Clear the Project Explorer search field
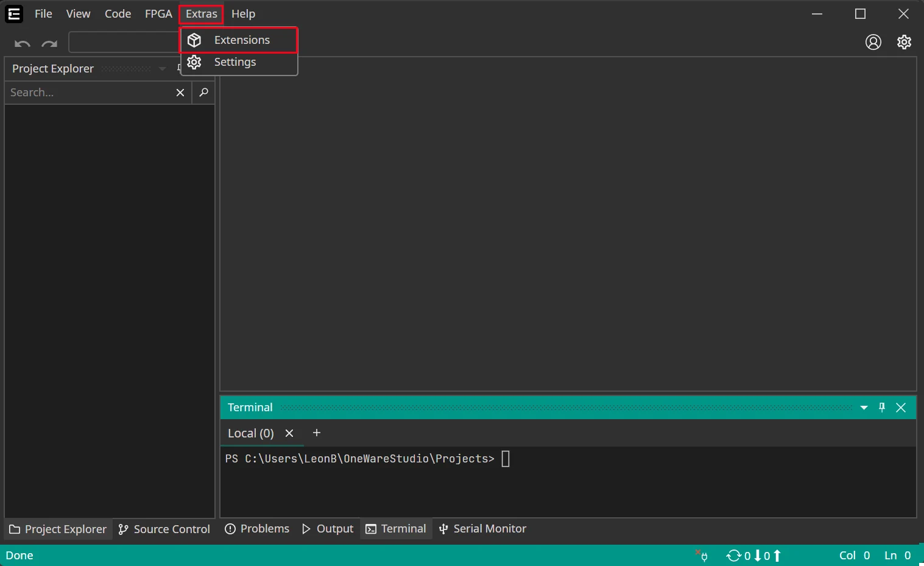924x566 pixels. tap(180, 93)
